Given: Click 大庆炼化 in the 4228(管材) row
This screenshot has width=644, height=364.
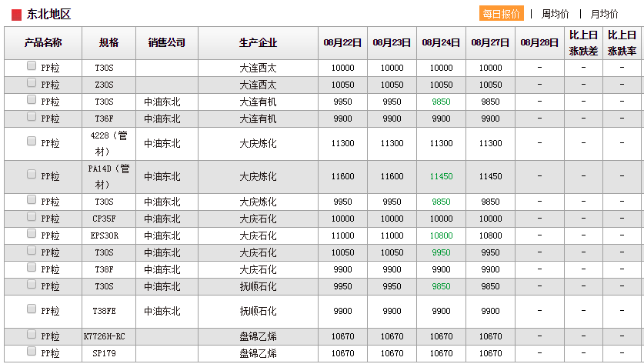Looking at the screenshot, I should [258, 143].
